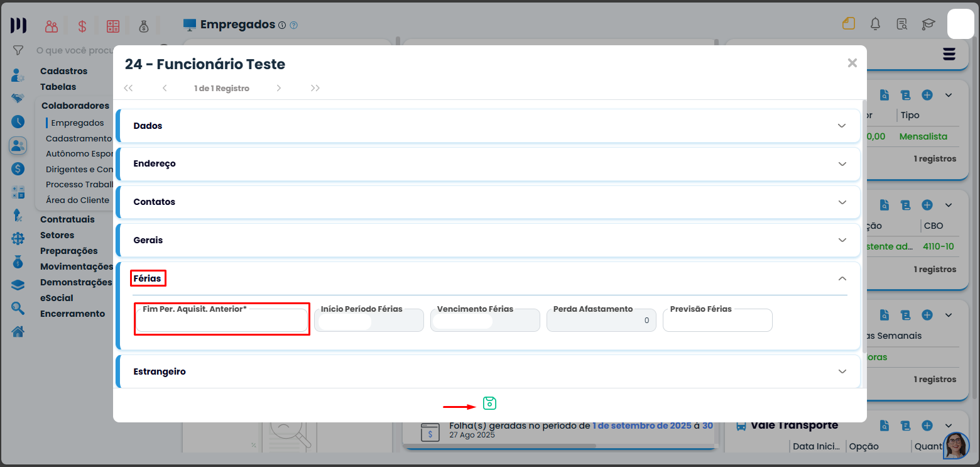Viewport: 980px width, 467px height.
Task: Open the orange sticky notes icon
Action: point(849,24)
